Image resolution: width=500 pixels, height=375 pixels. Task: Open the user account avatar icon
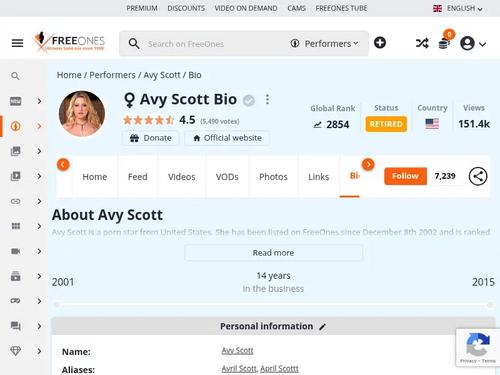pos(467,43)
